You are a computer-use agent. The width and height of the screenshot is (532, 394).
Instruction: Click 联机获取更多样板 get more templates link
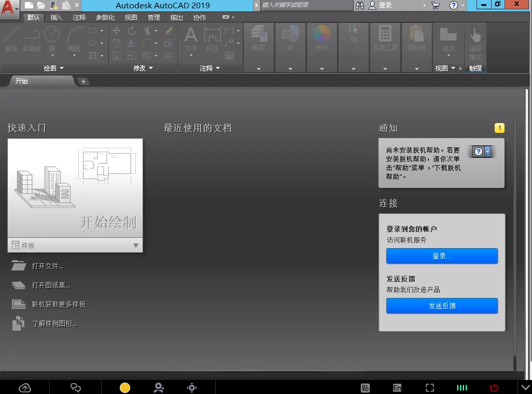59,304
